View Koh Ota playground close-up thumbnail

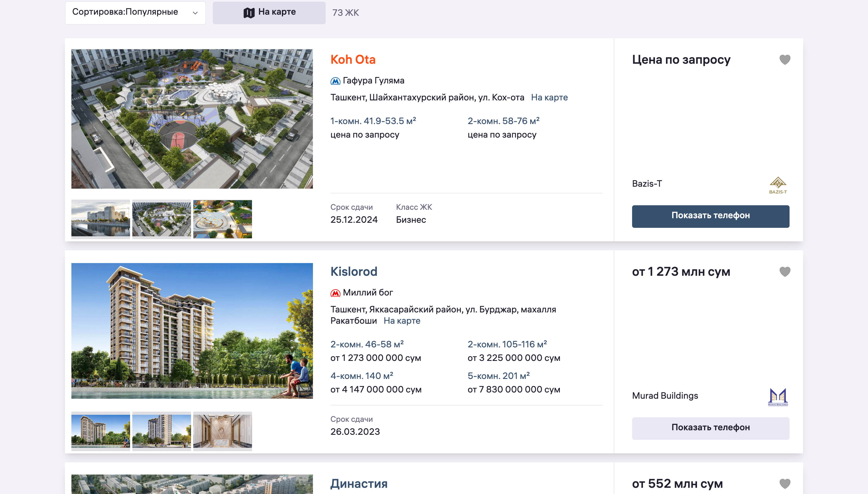[x=222, y=219]
